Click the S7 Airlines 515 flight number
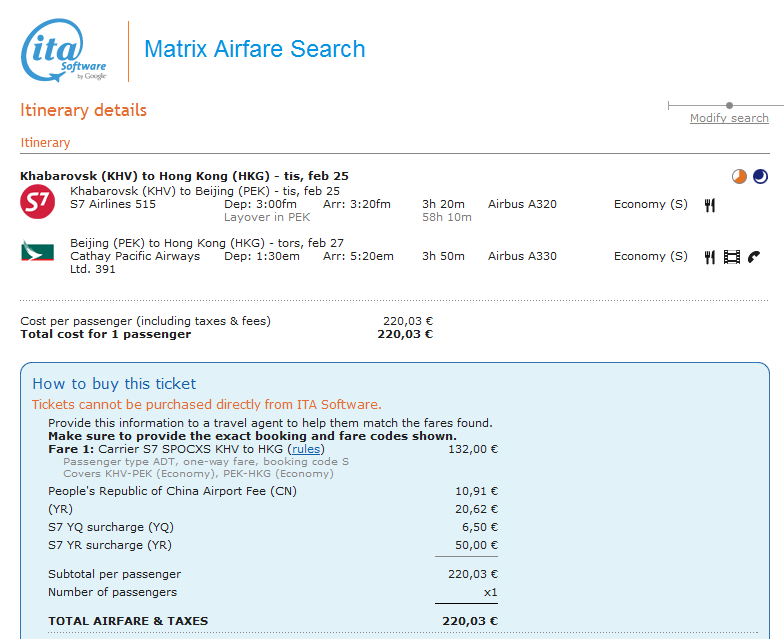The height and width of the screenshot is (639, 784). click(x=113, y=204)
